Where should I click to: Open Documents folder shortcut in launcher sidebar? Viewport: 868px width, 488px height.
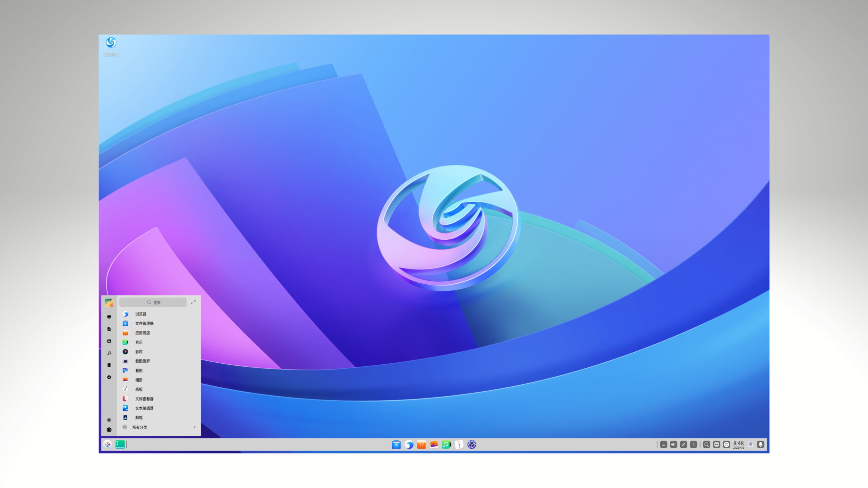point(109,329)
